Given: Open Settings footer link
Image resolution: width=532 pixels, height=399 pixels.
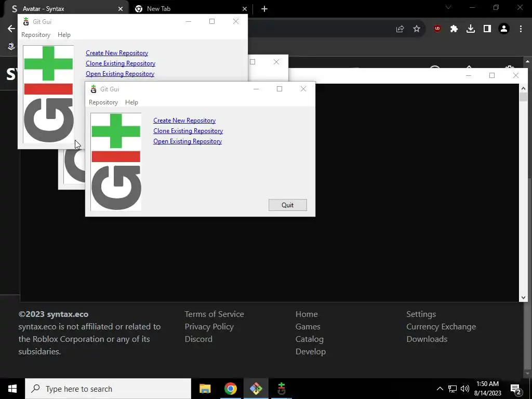Looking at the screenshot, I should click(421, 314).
